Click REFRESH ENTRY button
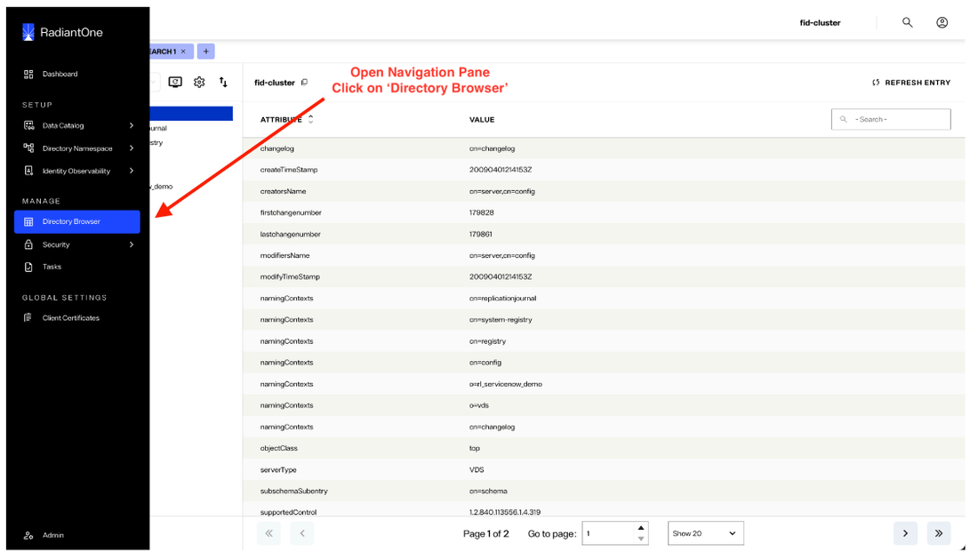The width and height of the screenshot is (978, 560). (911, 83)
